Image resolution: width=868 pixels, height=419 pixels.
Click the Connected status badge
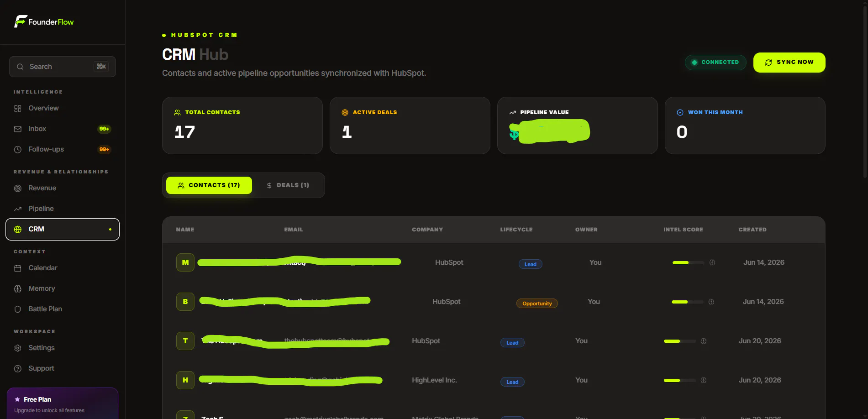715,63
